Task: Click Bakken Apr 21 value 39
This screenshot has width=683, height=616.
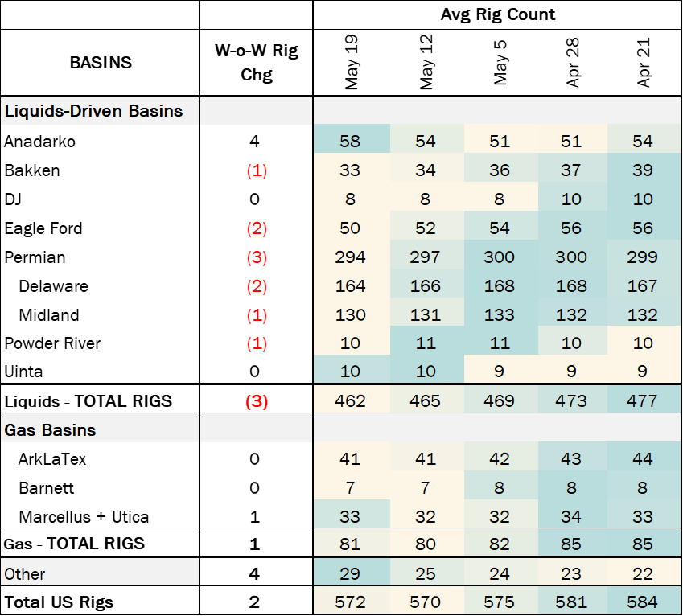Action: pos(643,170)
